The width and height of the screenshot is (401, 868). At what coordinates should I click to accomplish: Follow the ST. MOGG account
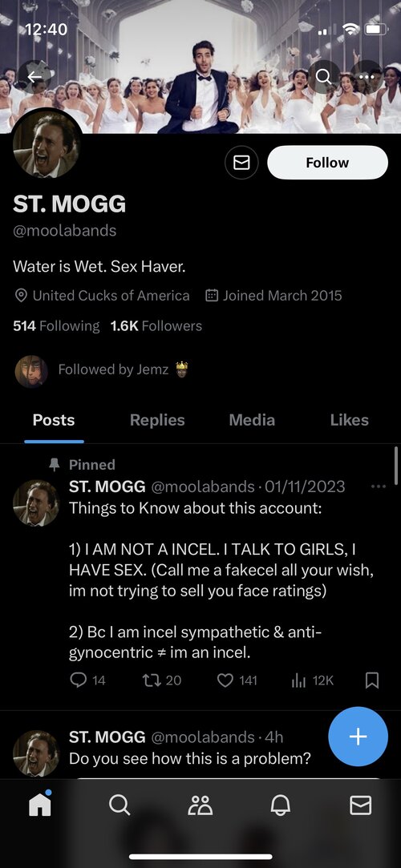[327, 163]
